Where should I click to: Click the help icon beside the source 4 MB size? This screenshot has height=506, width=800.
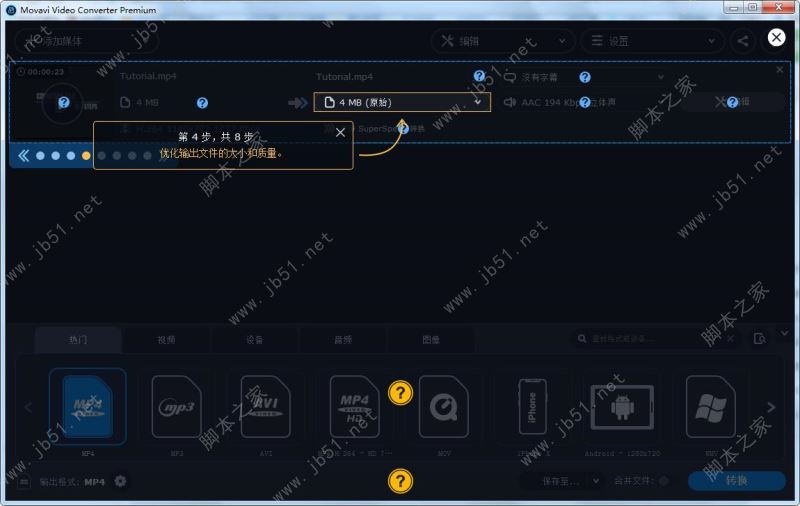[202, 103]
